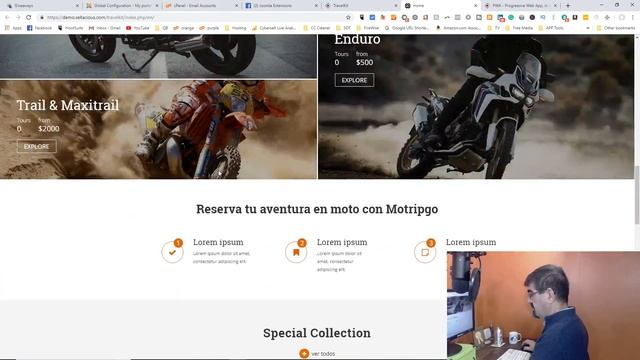Open the TV bookmark folder
Viewport: 640px width, 360px height.
[494, 28]
